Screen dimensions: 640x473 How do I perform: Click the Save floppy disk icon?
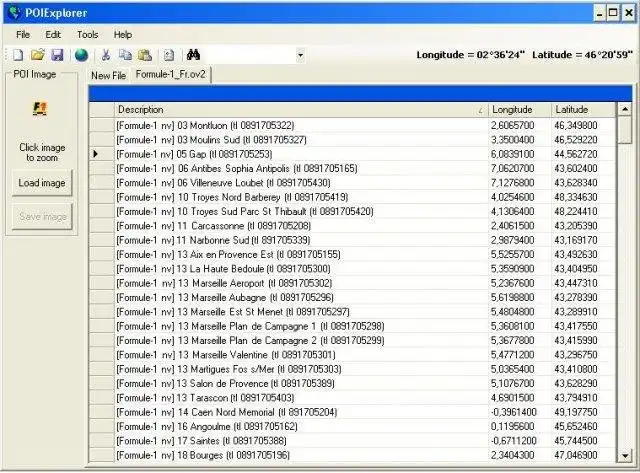coord(57,55)
